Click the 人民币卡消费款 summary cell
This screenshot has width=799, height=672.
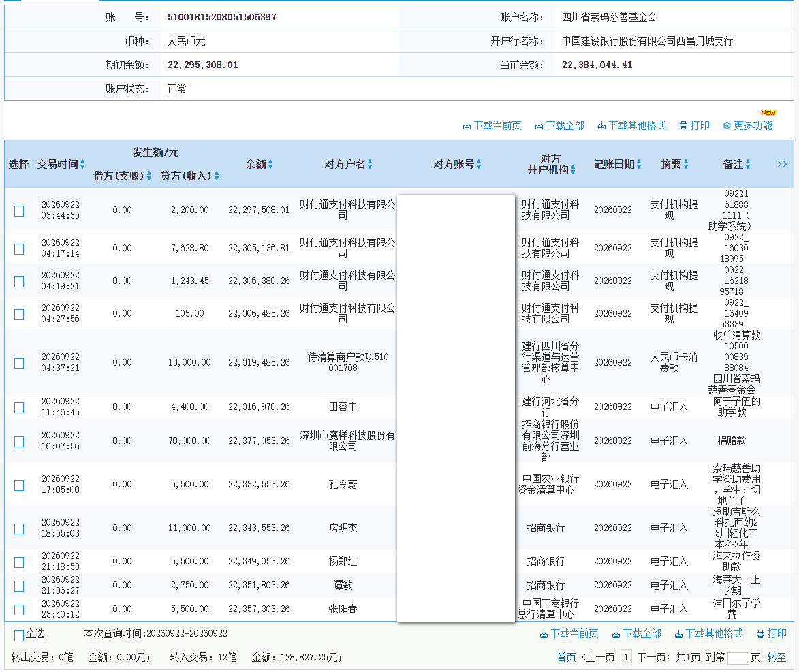pyautogui.click(x=674, y=362)
